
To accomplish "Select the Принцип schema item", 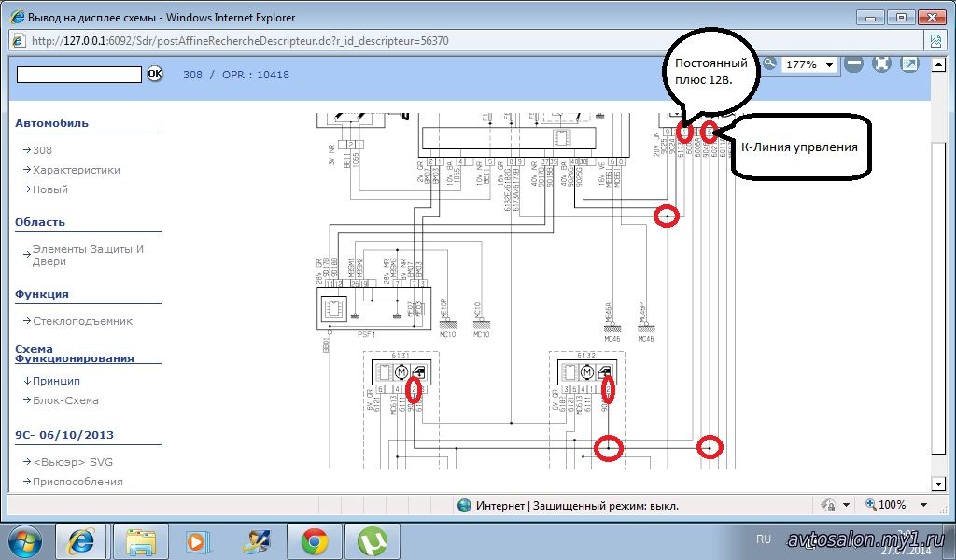I will pyautogui.click(x=56, y=381).
